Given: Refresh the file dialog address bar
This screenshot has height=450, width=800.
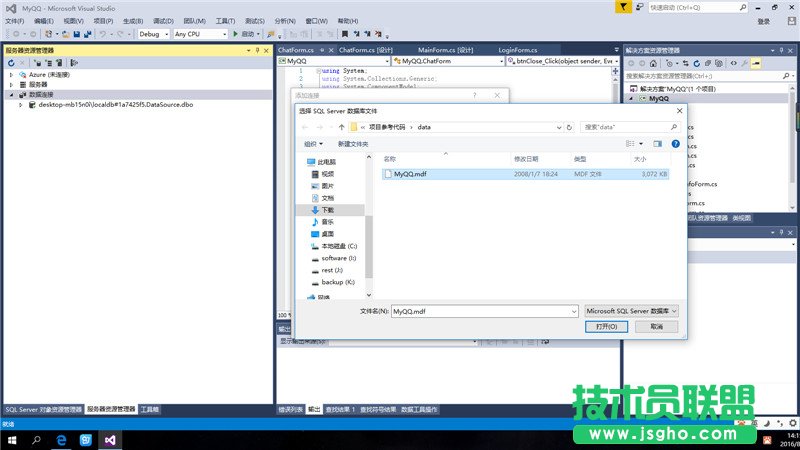Looking at the screenshot, I should [x=569, y=127].
